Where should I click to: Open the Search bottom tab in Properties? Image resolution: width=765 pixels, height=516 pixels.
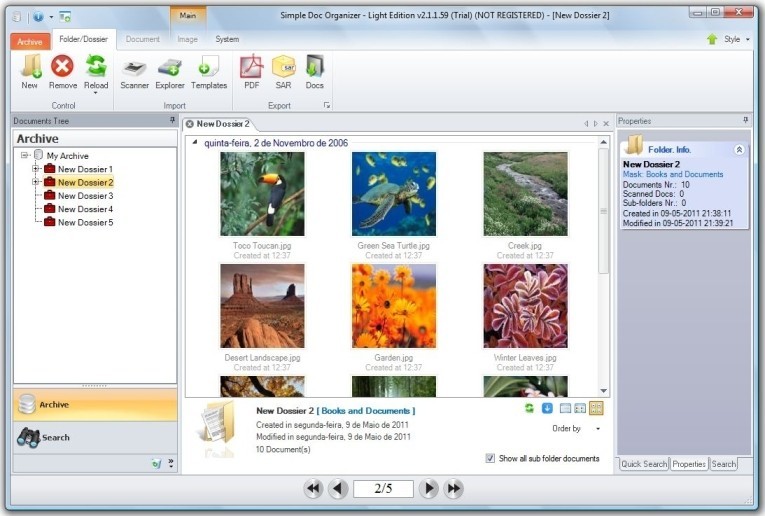724,464
